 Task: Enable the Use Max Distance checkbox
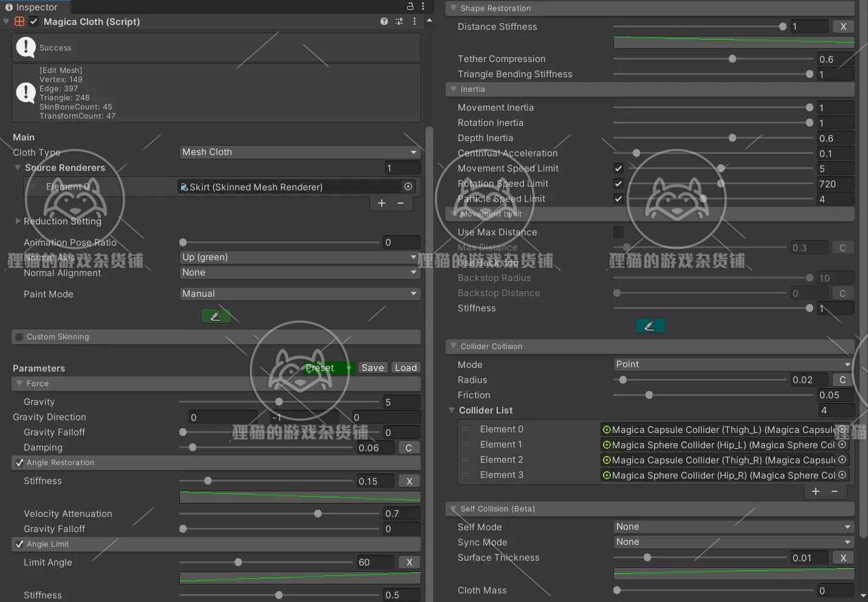click(x=618, y=232)
